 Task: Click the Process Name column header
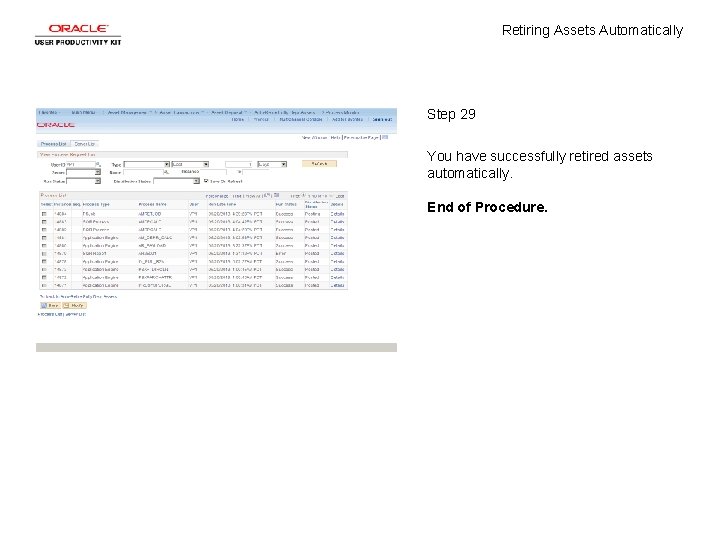(x=152, y=204)
